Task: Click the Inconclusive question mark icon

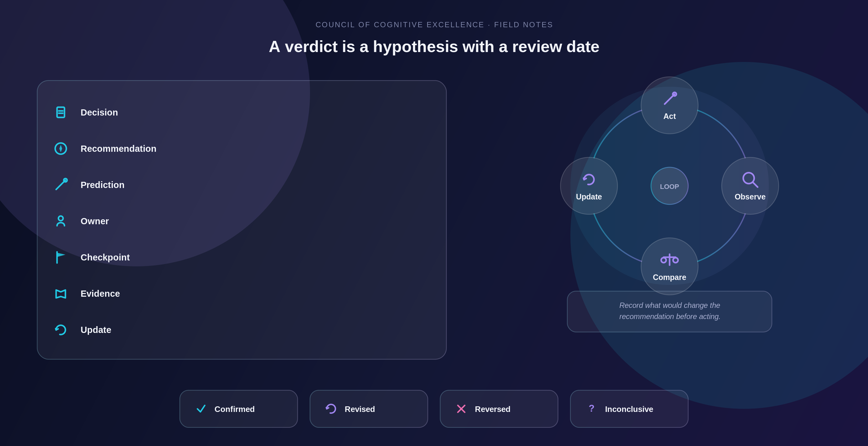Action: 591,408
